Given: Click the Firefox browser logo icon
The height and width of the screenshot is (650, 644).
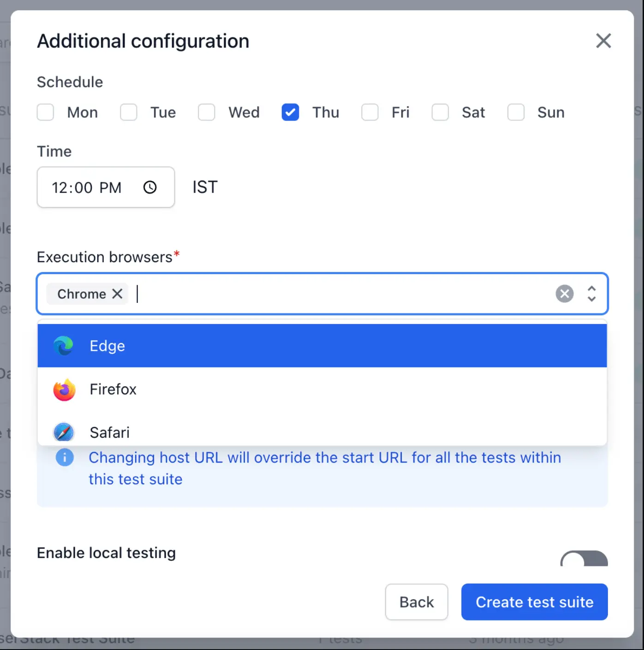Looking at the screenshot, I should point(64,390).
